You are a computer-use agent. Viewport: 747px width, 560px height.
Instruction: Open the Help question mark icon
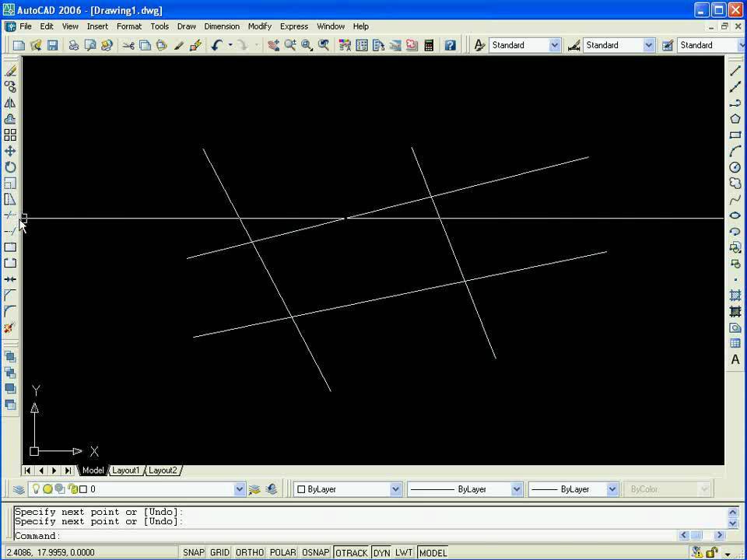pyautogui.click(x=451, y=45)
